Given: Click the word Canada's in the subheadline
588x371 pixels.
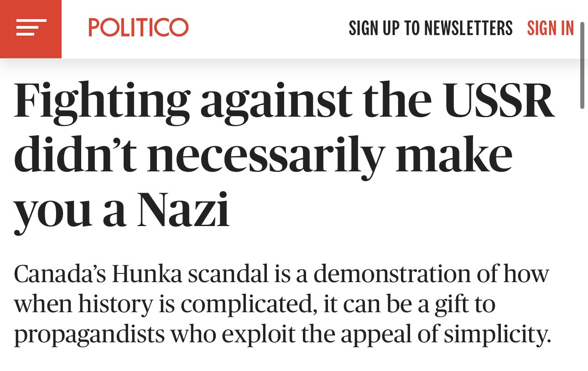Looking at the screenshot, I should point(60,274).
